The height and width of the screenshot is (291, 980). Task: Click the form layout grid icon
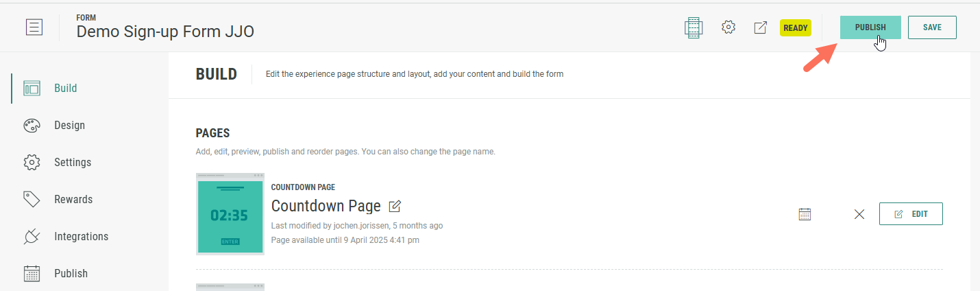point(694,27)
